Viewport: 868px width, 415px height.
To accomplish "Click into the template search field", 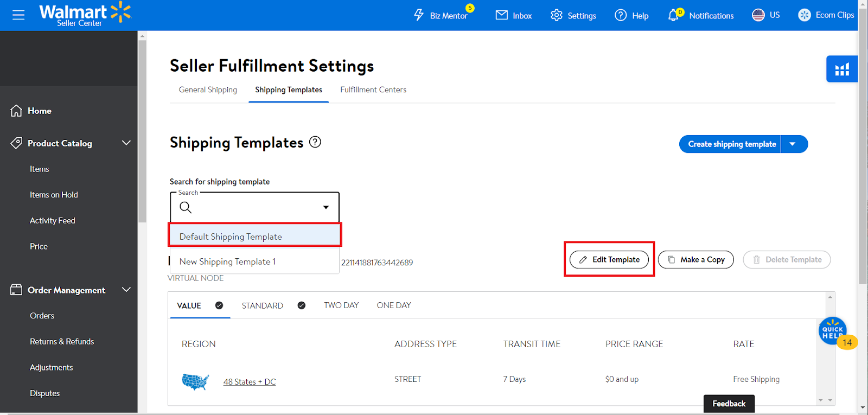I will tap(254, 207).
